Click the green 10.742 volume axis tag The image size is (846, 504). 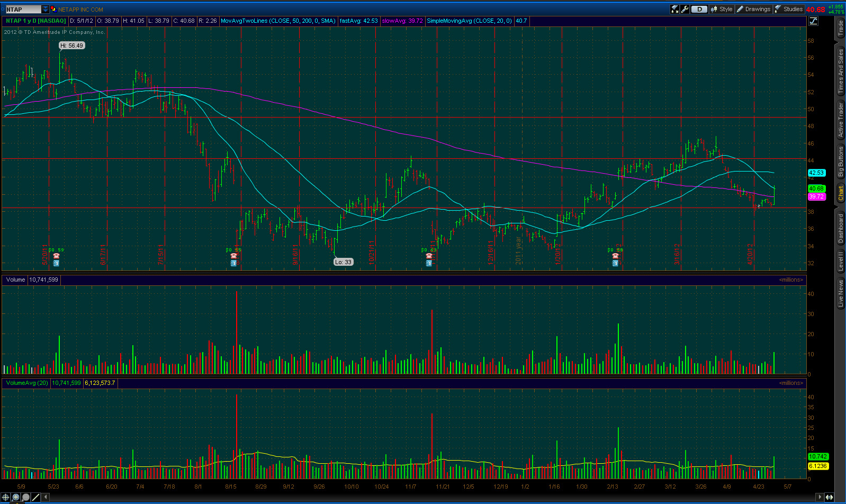(x=818, y=456)
